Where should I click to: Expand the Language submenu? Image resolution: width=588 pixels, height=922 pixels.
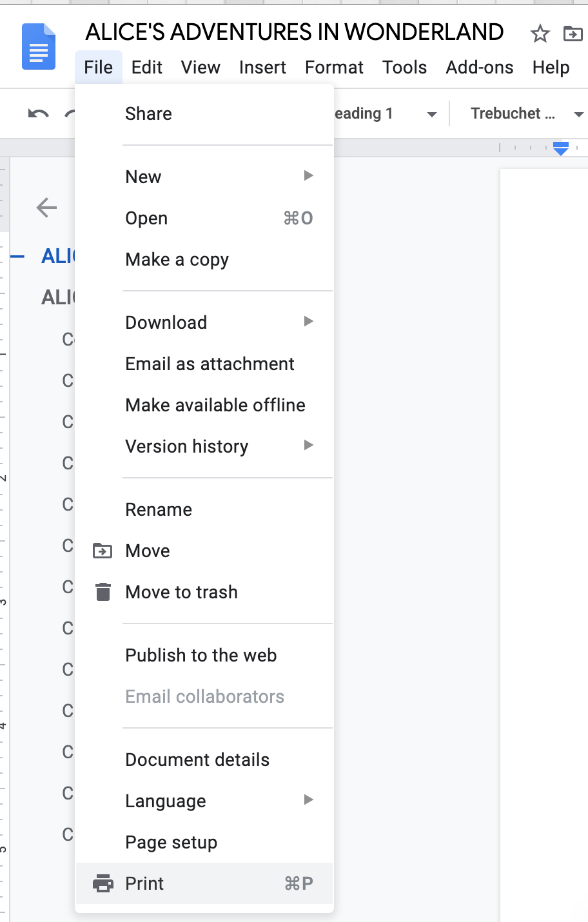(x=308, y=800)
